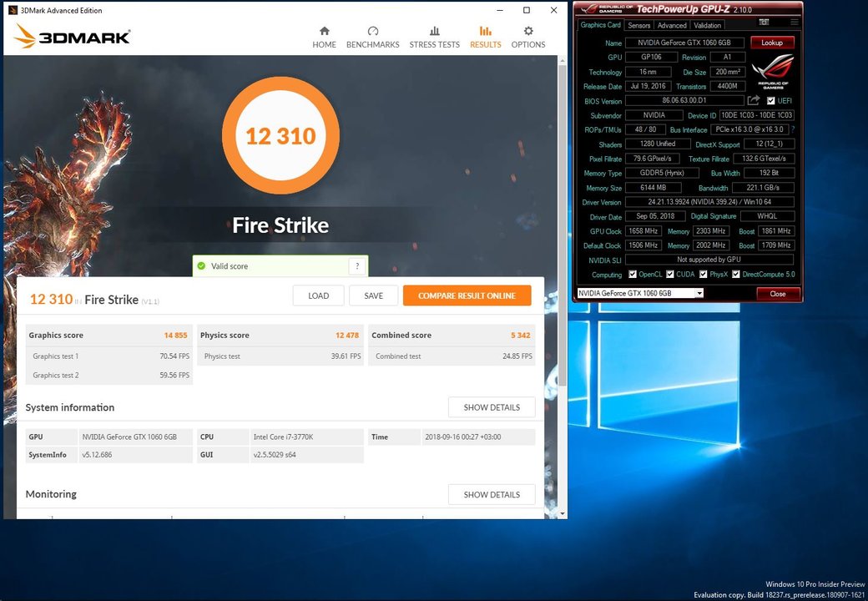Click Compare Result Online

click(467, 295)
